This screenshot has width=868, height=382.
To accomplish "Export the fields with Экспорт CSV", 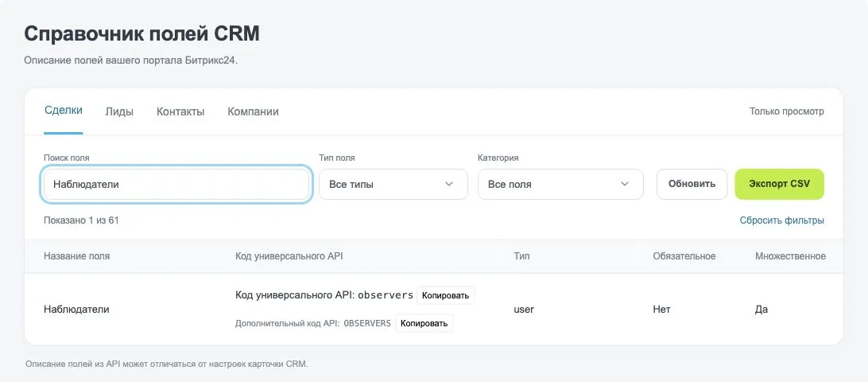I will coord(780,184).
